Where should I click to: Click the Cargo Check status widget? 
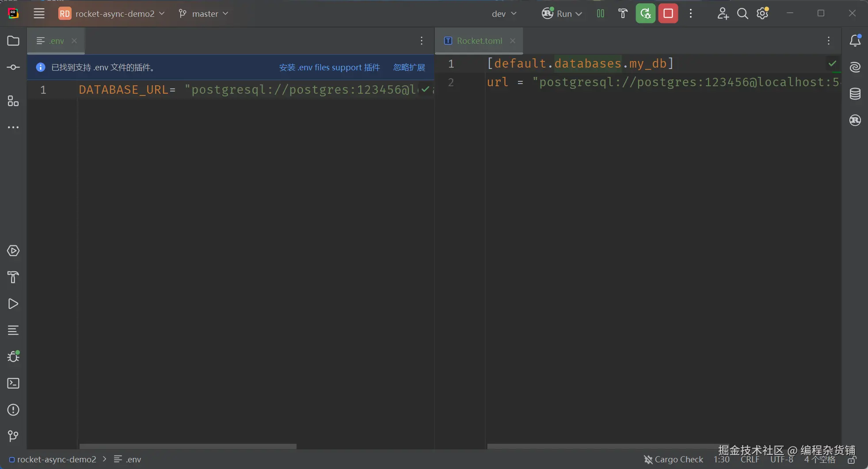[673, 460]
